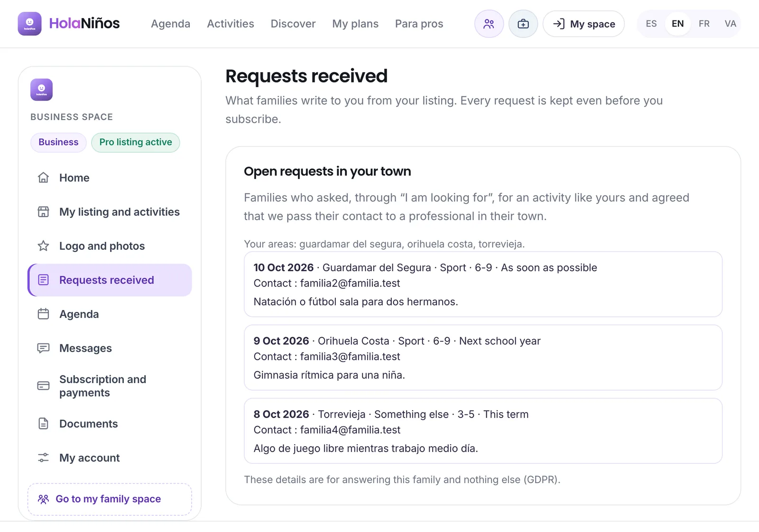This screenshot has height=532, width=759.
Task: Switch language to ES
Action: [651, 24]
